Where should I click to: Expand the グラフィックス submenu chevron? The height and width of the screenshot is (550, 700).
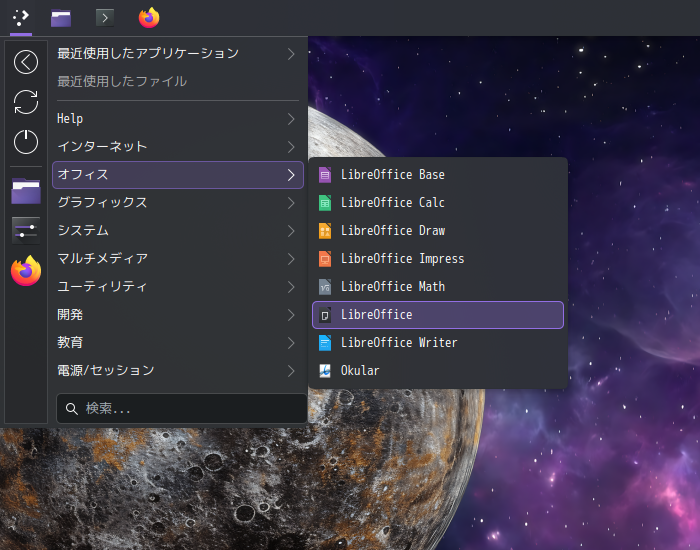click(x=291, y=203)
